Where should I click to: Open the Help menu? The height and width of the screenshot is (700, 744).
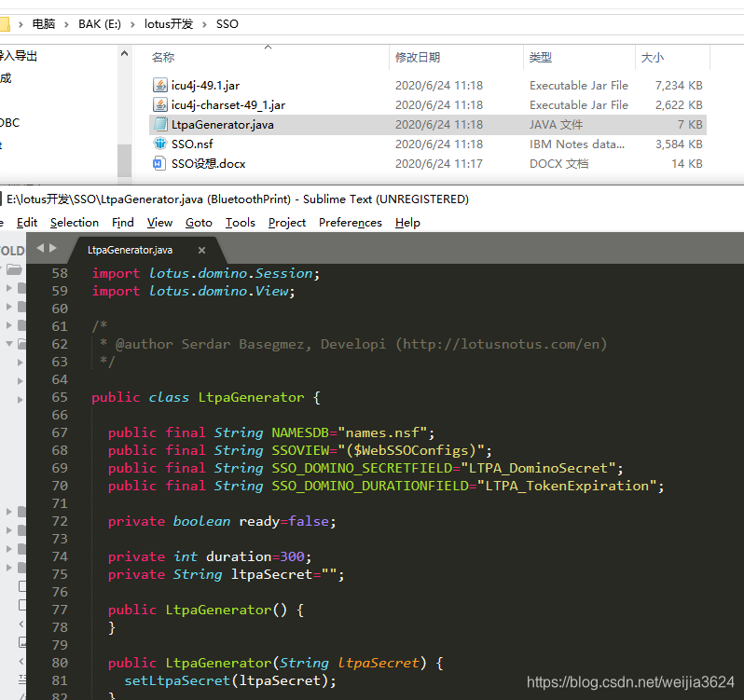[x=407, y=223]
